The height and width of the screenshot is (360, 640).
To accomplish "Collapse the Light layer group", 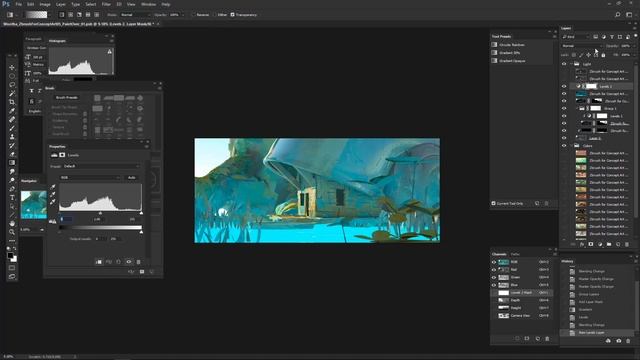I will (571, 64).
